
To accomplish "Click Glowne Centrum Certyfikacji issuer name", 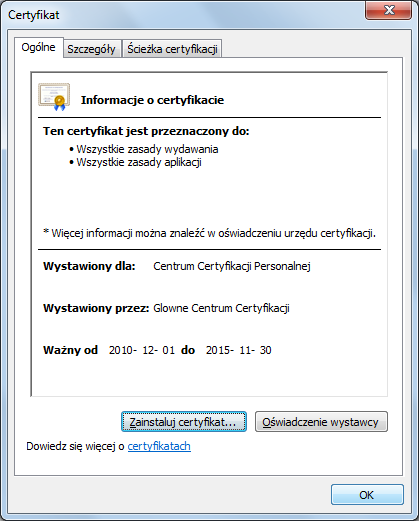I will (x=221, y=308).
